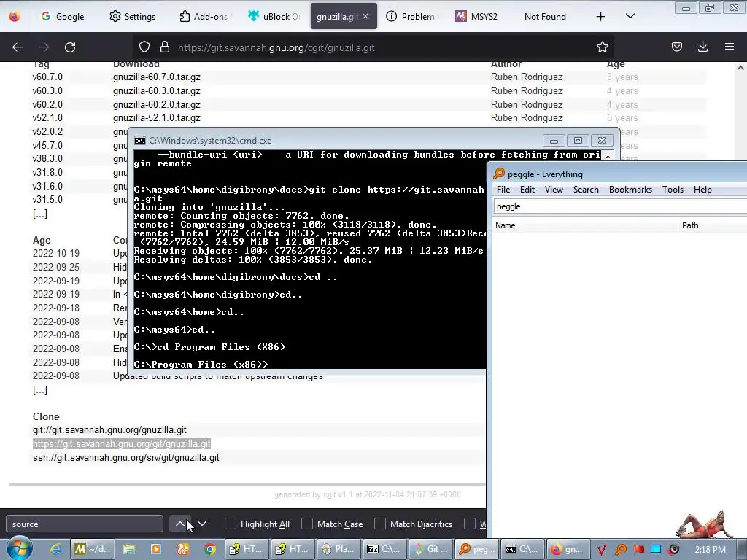Click the Firefox logo at tab bar left
The image size is (747, 560).
(x=15, y=16)
